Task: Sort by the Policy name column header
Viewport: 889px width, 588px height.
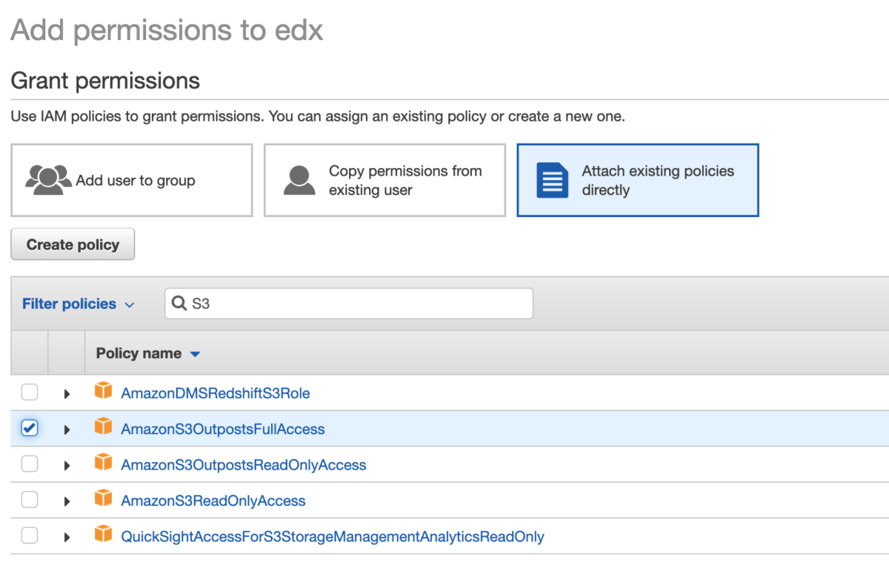Action: click(x=148, y=353)
